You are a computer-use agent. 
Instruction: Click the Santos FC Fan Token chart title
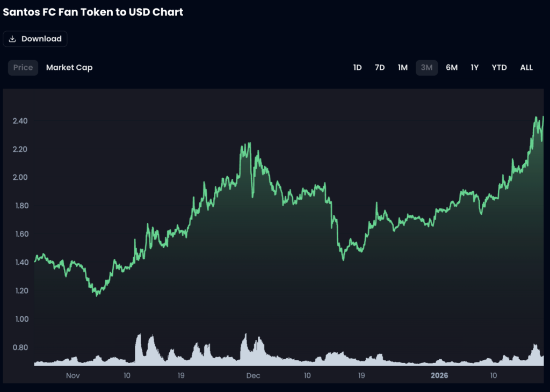click(93, 12)
